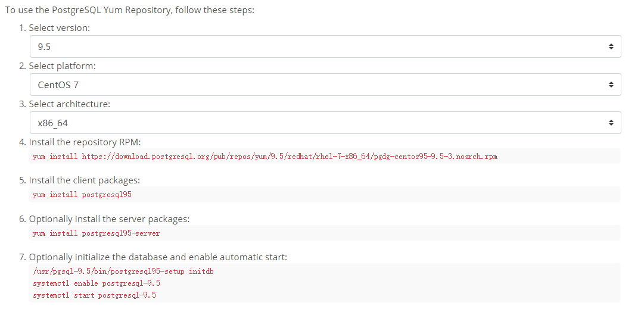Click the 'yum install postgresql95' command
644x312 pixels.
[82, 195]
